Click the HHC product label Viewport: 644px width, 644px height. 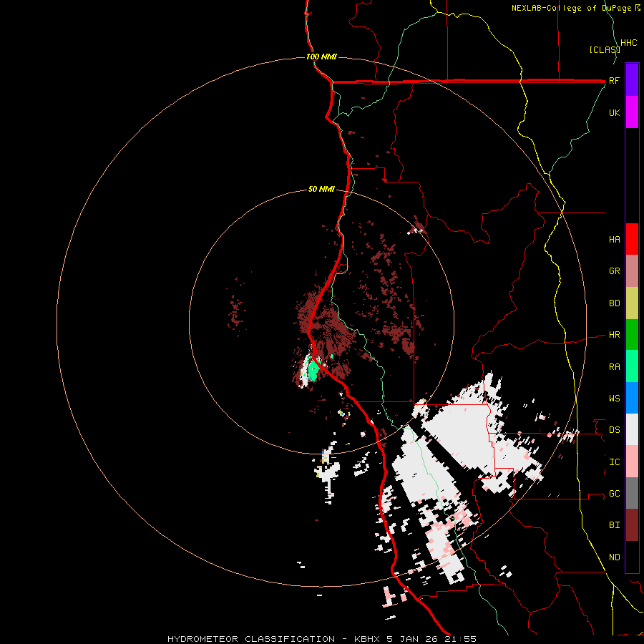tap(629, 43)
